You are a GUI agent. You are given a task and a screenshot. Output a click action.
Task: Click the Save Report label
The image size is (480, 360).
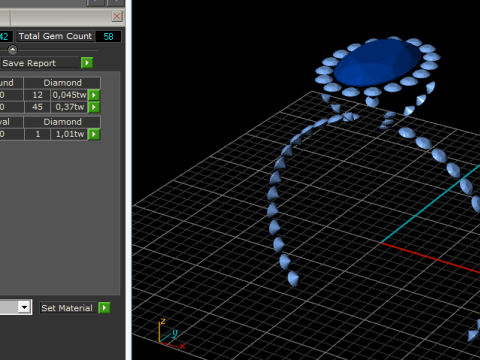[29, 63]
